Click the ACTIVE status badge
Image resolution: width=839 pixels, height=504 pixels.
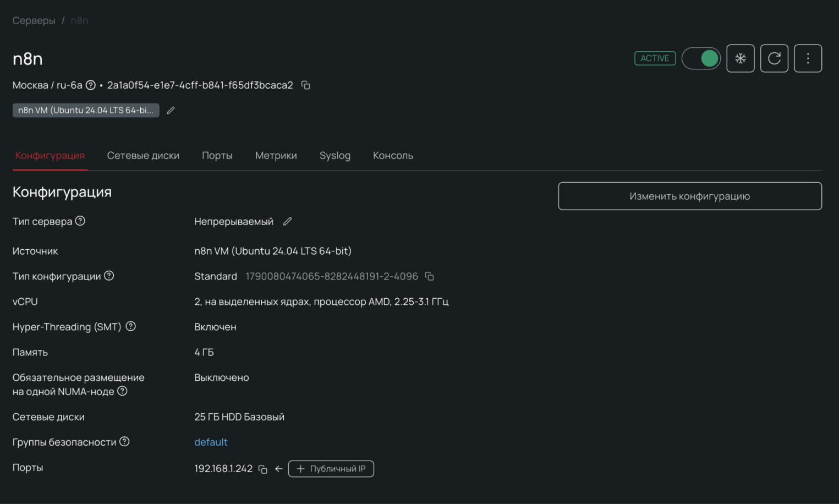[655, 58]
